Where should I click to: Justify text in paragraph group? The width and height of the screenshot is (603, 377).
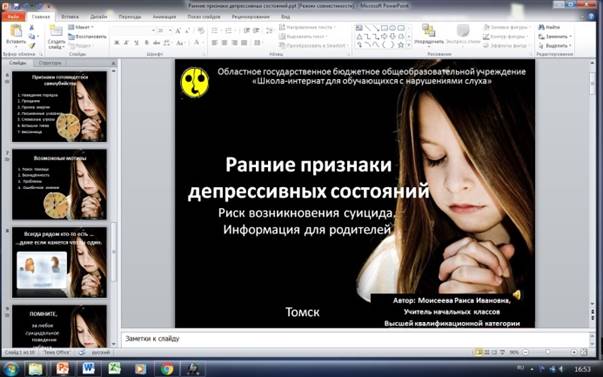[x=244, y=43]
